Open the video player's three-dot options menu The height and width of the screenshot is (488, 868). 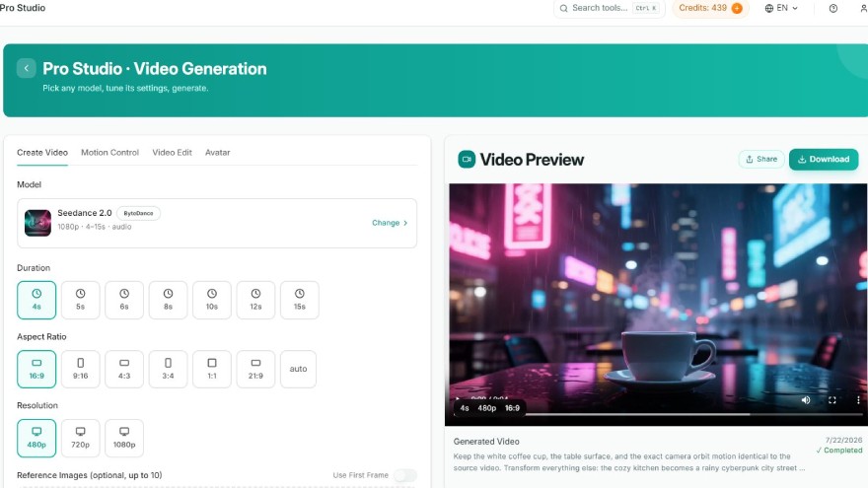(858, 400)
